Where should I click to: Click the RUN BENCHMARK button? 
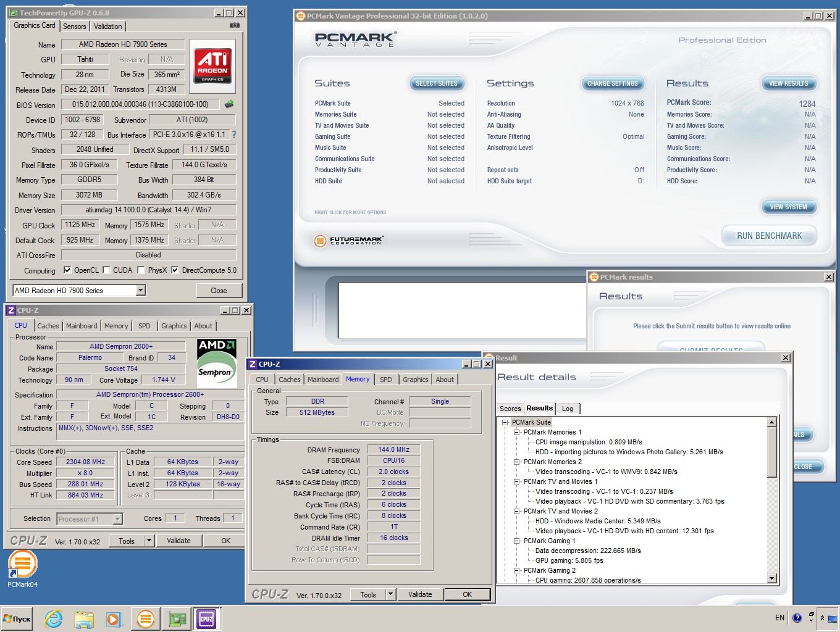point(769,236)
